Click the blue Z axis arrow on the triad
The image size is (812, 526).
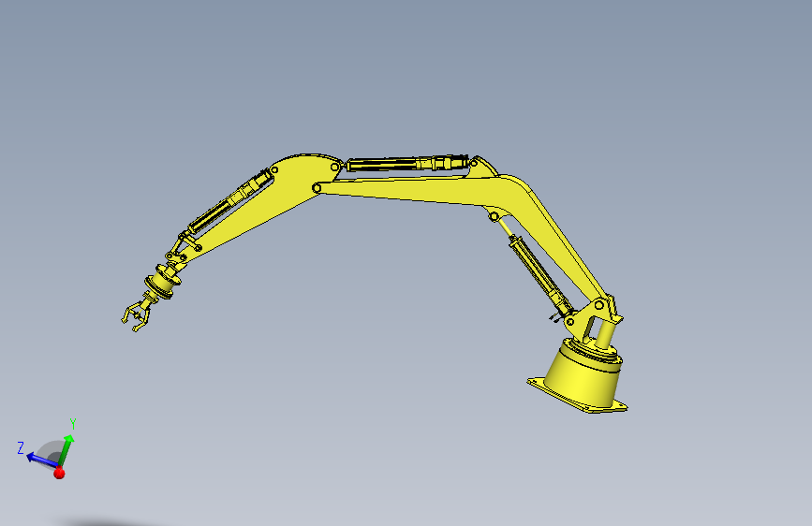(x=41, y=460)
